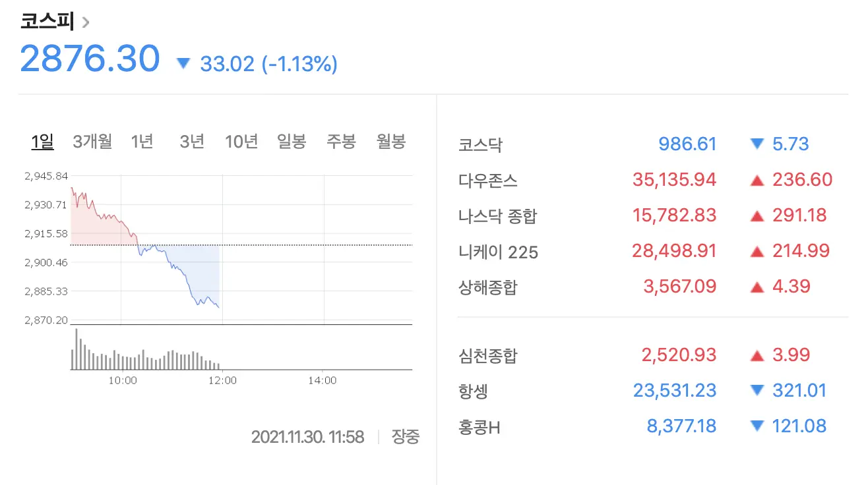Switch chart to 1년 period
The image size is (868, 485).
point(142,141)
